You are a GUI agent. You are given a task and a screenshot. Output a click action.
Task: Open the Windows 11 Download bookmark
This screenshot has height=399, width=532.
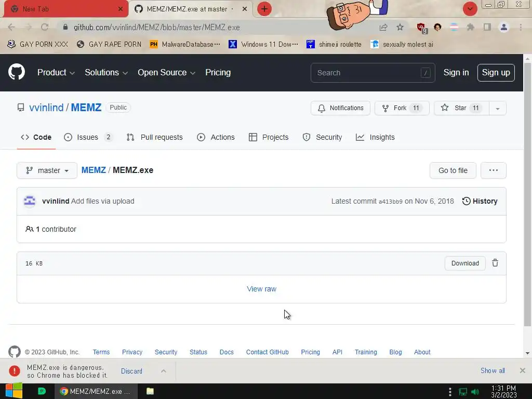coord(263,44)
